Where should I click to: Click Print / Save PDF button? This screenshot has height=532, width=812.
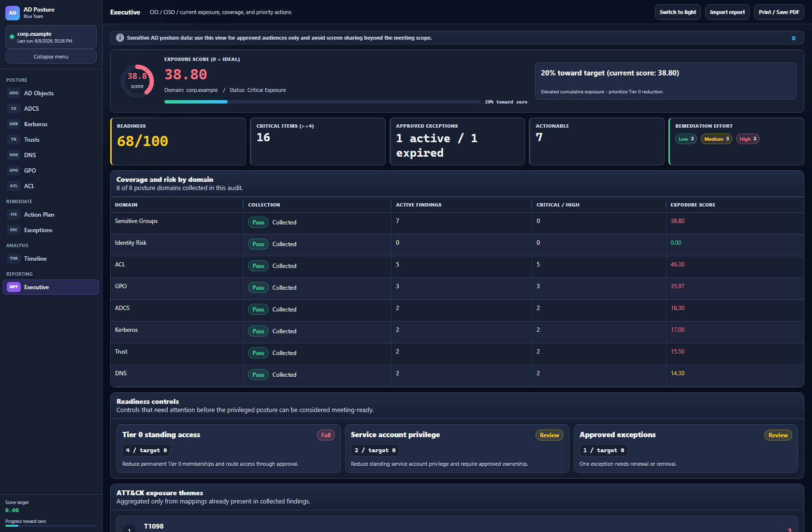[779, 12]
